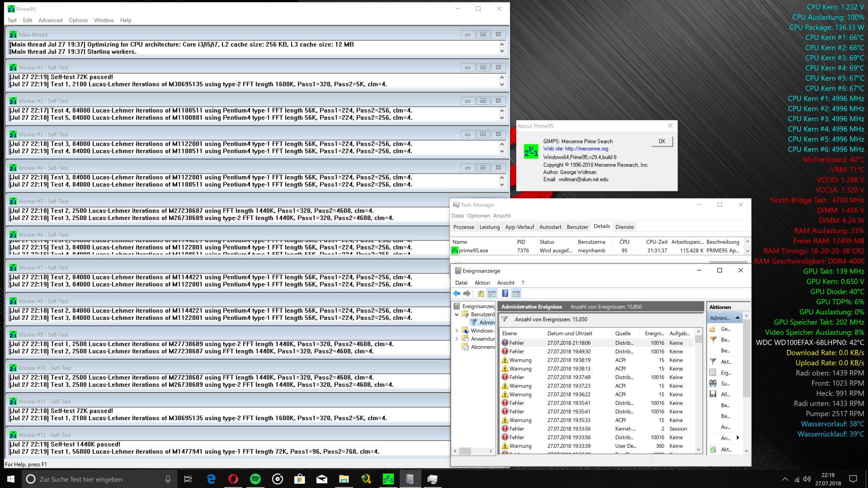Collapse the Benutzerd... tree node

tap(456, 314)
